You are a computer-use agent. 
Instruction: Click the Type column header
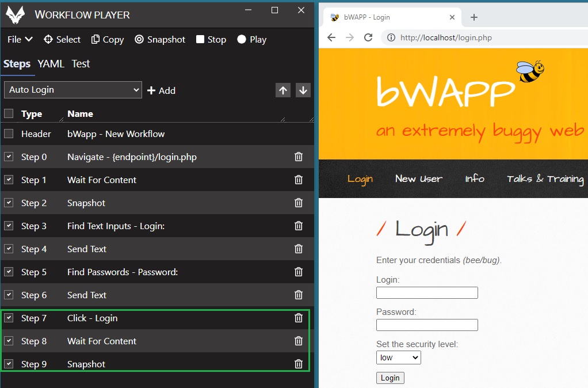point(32,114)
